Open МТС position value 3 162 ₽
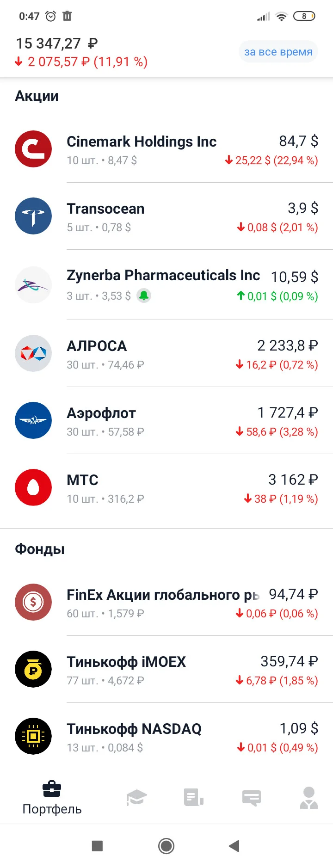The height and width of the screenshot is (868, 333). tap(293, 480)
